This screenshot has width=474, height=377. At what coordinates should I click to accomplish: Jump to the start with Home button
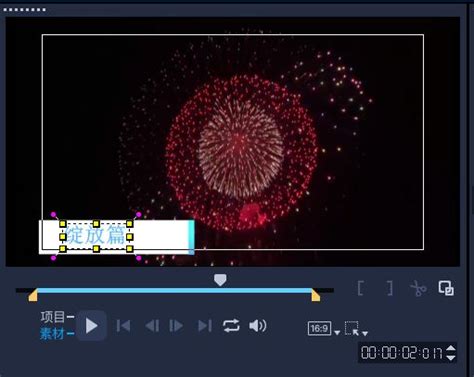(x=123, y=326)
